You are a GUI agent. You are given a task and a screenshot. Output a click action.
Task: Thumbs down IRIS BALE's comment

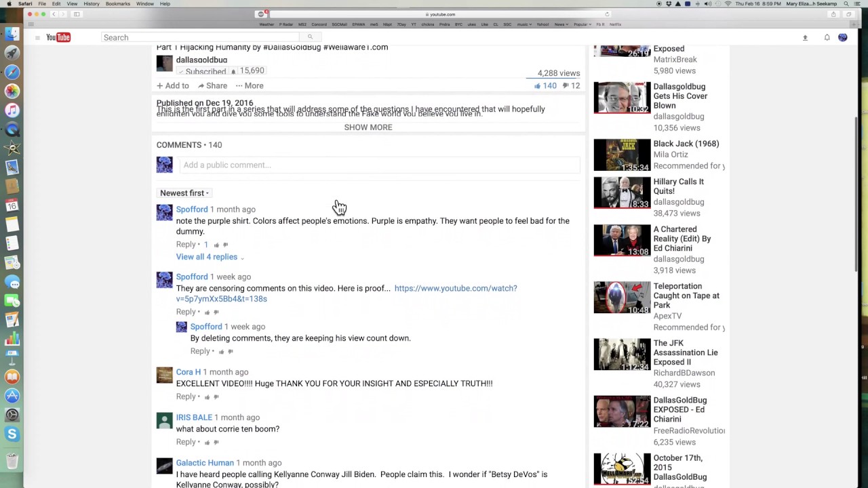(216, 442)
